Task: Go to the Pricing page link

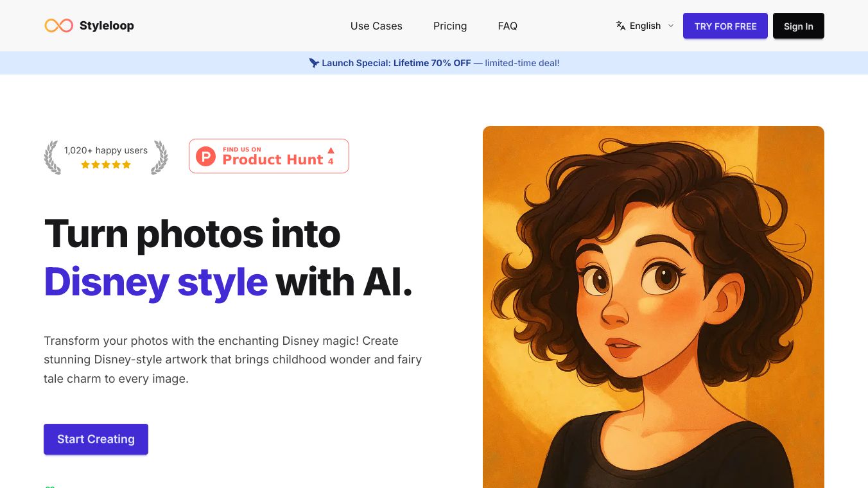Action: click(x=450, y=26)
